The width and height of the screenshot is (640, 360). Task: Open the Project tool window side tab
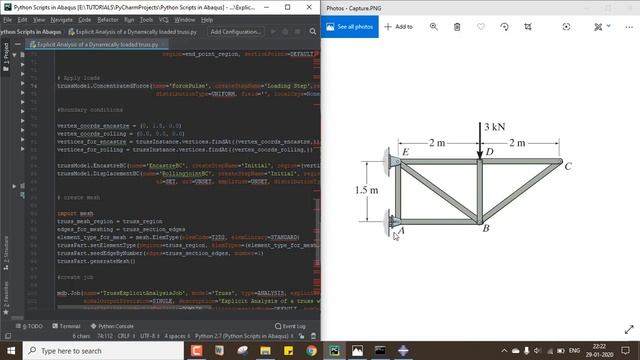(6, 57)
